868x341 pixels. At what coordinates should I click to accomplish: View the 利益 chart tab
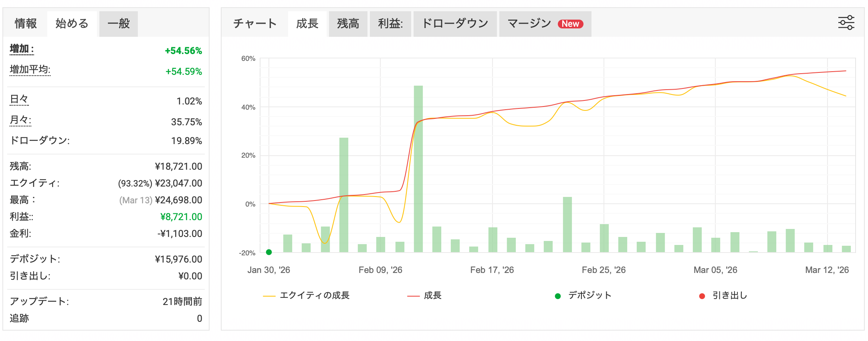click(x=390, y=24)
